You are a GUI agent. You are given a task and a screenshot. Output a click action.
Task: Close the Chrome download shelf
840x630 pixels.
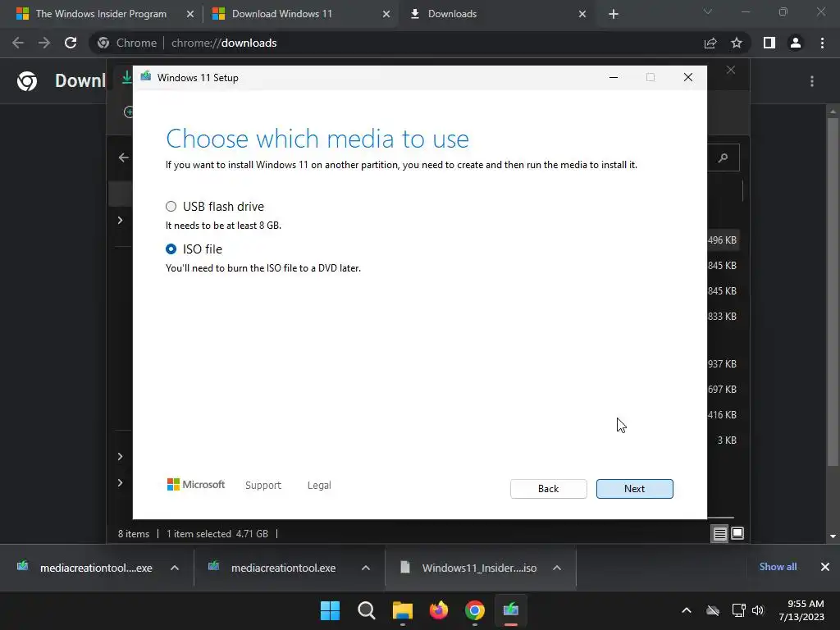[825, 567]
